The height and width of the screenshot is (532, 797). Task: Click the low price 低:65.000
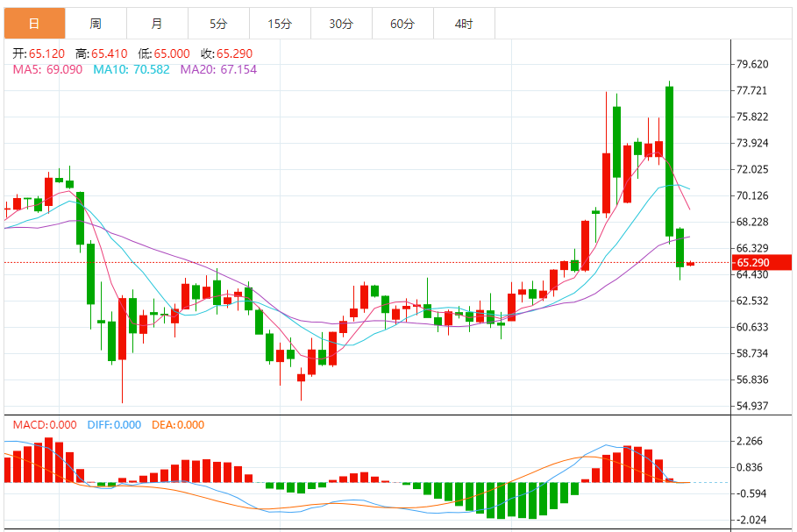[164, 53]
